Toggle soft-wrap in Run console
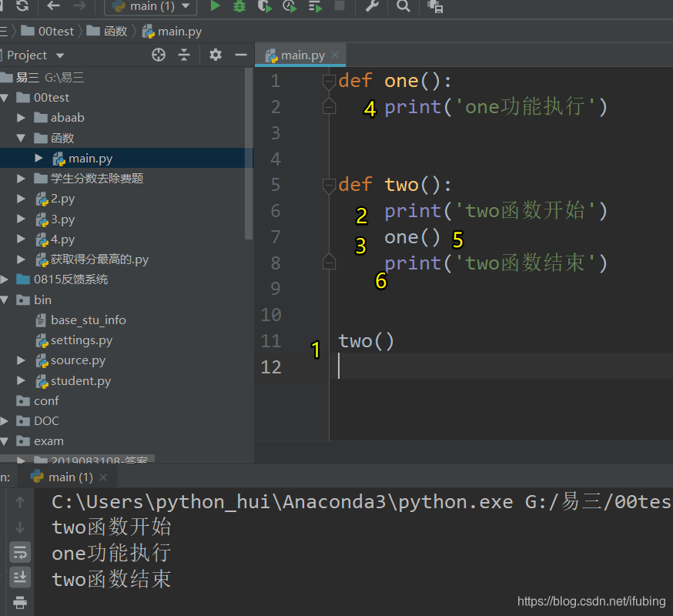The image size is (673, 616). click(x=20, y=552)
